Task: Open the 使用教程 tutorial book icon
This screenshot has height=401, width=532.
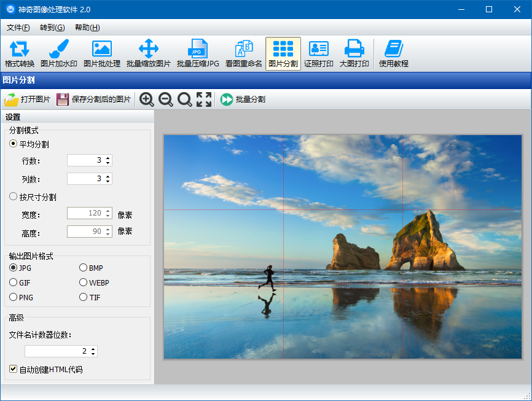Action: 394,53
